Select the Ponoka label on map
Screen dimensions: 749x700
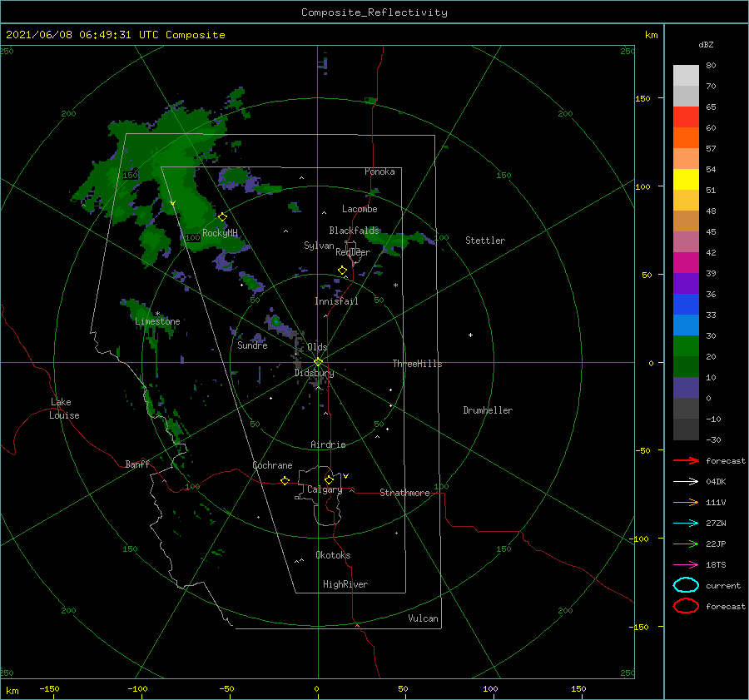pos(379,171)
